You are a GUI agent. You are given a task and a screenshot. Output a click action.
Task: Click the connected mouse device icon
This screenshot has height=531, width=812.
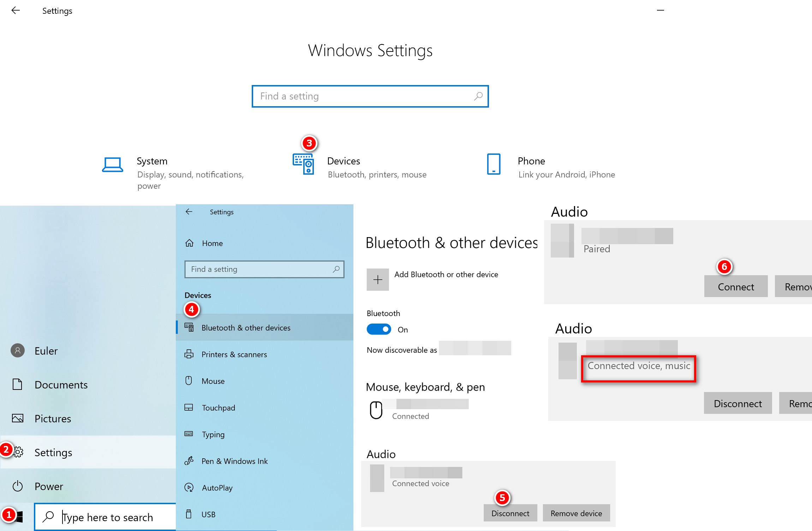[x=376, y=410]
